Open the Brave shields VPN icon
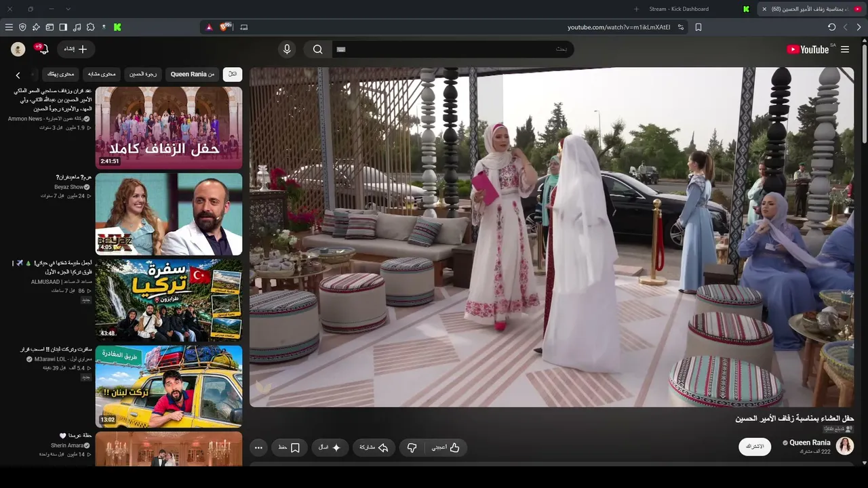The height and width of the screenshot is (488, 868). (x=22, y=27)
